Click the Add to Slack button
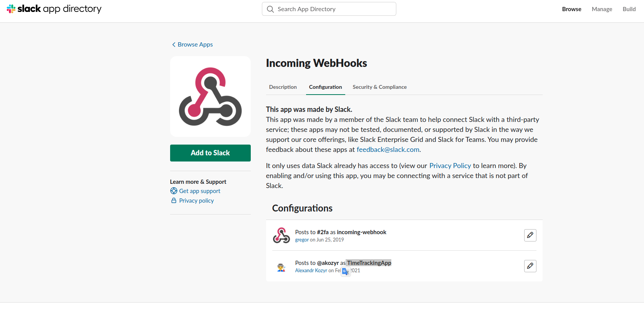This screenshot has width=644, height=318. [x=210, y=153]
